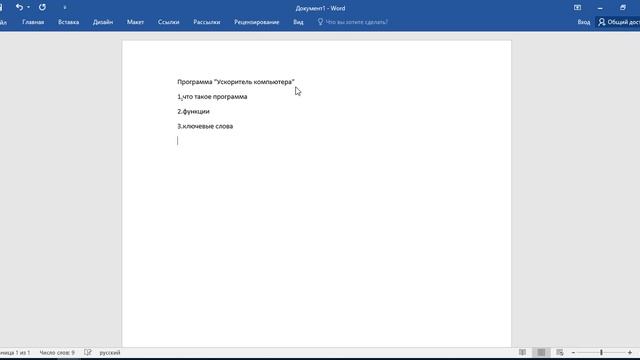Select the Дизайн tab
Image resolution: width=640 pixels, height=360 pixels.
tap(103, 22)
